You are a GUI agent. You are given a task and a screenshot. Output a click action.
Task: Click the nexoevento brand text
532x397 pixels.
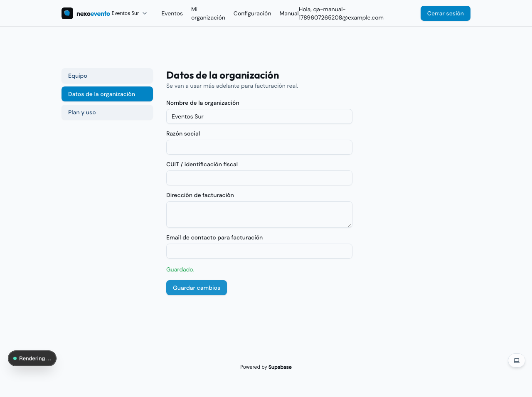point(93,14)
